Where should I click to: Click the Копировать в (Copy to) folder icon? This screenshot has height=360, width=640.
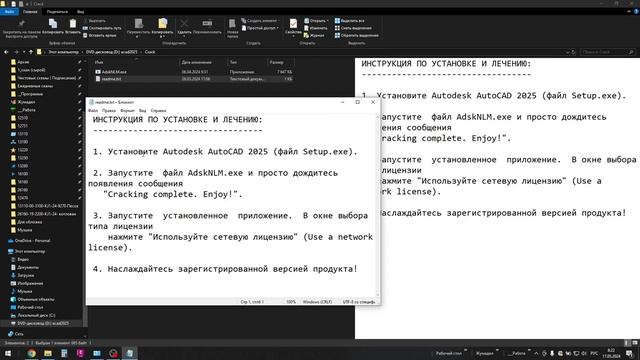162,24
